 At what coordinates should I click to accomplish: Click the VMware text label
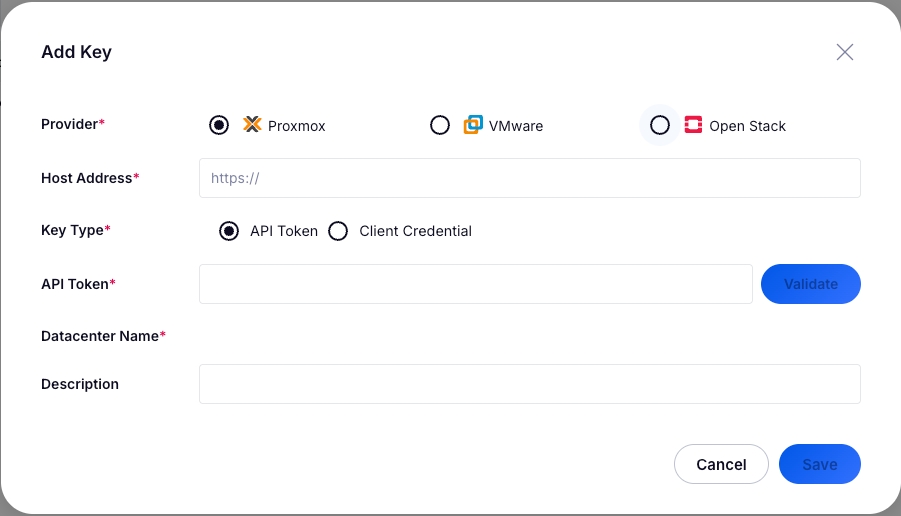(516, 126)
